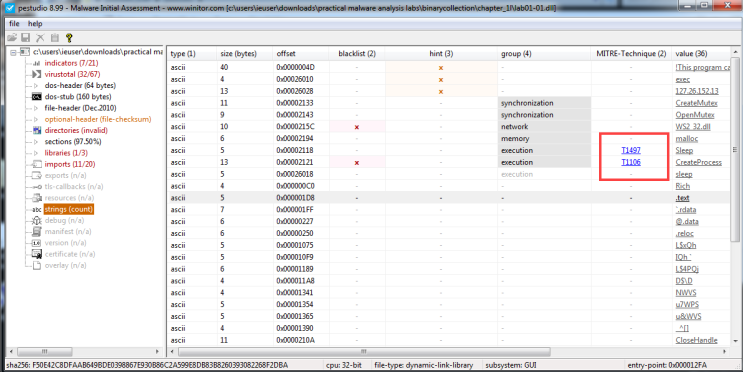Click the indicators bar chart icon
Image resolution: width=743 pixels, height=372 pixels.
click(36, 63)
